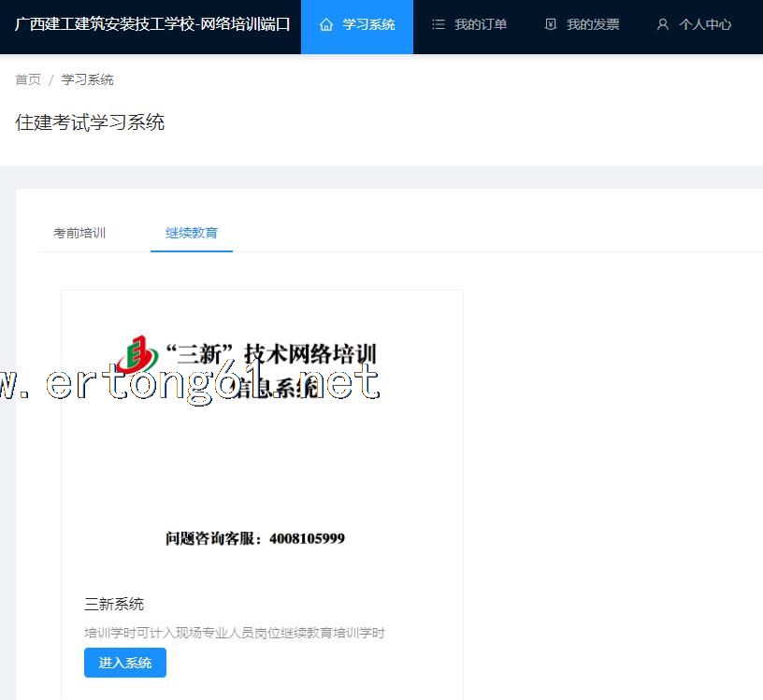Click the 住建考试学习系统 page heading
Image resolution: width=763 pixels, height=700 pixels.
click(x=90, y=122)
